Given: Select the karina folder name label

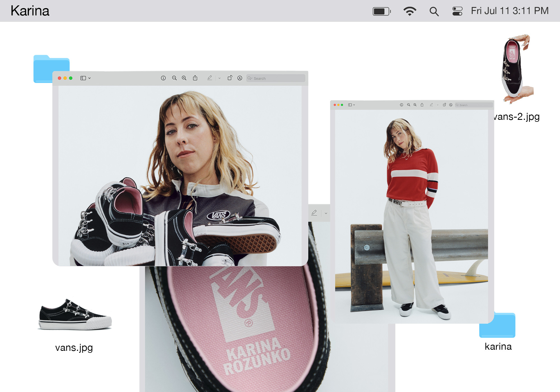Looking at the screenshot, I should 498,347.
